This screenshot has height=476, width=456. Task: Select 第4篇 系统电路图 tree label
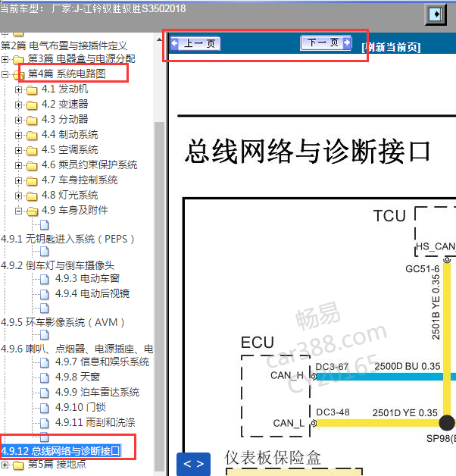point(67,74)
